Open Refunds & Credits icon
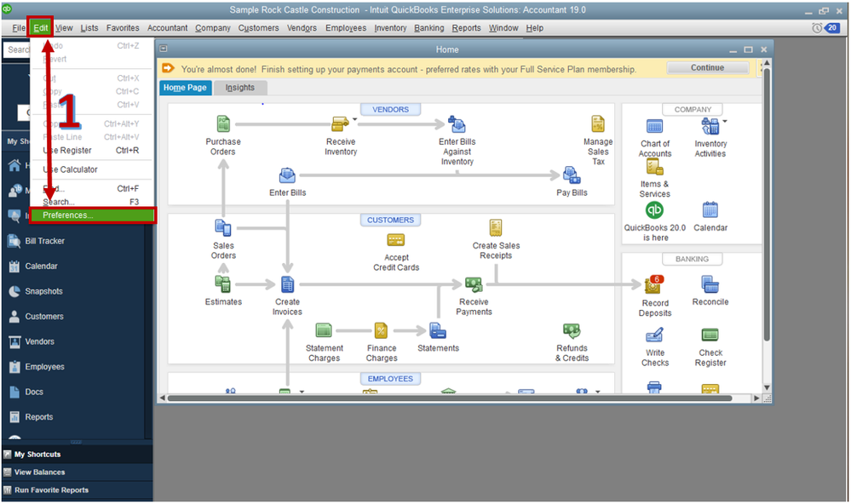The width and height of the screenshot is (851, 504). click(x=572, y=330)
